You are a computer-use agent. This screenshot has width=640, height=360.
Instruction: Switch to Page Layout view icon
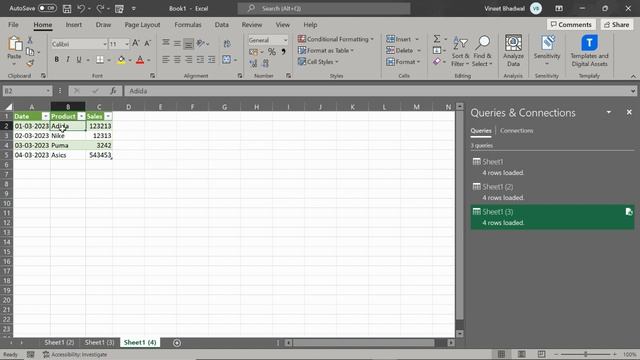tap(522, 354)
